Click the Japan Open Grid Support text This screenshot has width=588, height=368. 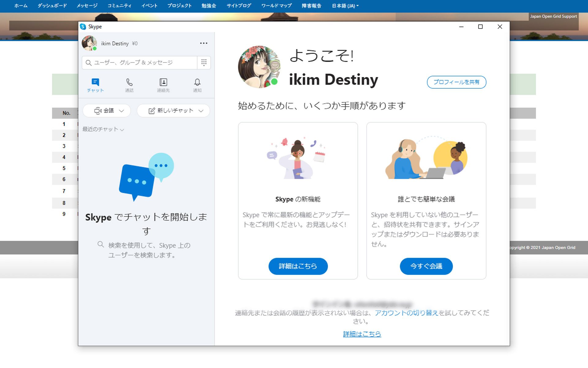(x=553, y=16)
